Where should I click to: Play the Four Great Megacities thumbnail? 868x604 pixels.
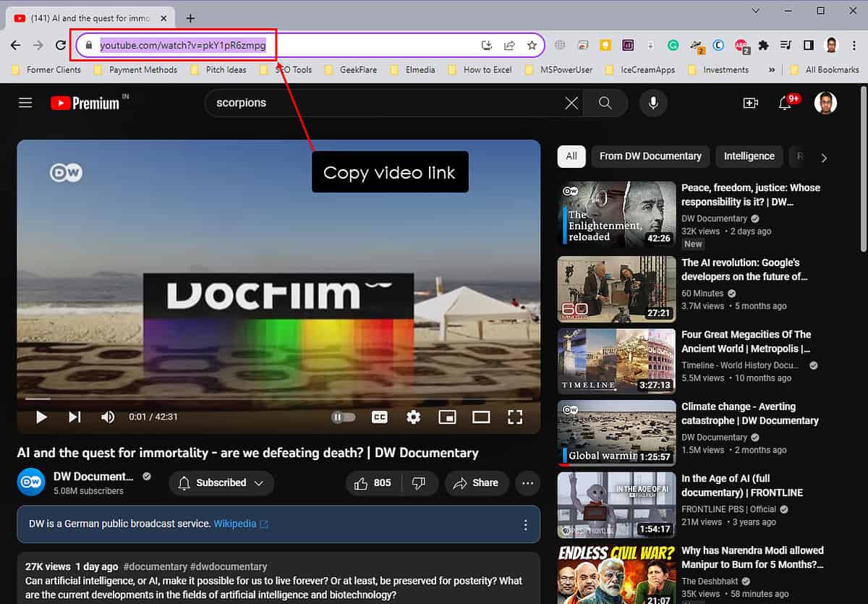click(x=616, y=360)
